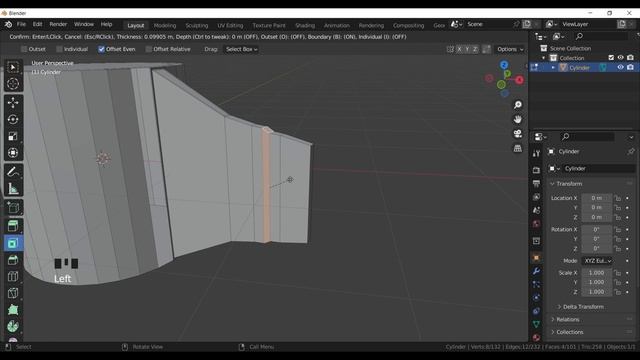Pick the Knife tool
The width and height of the screenshot is (640, 360).
point(13,293)
